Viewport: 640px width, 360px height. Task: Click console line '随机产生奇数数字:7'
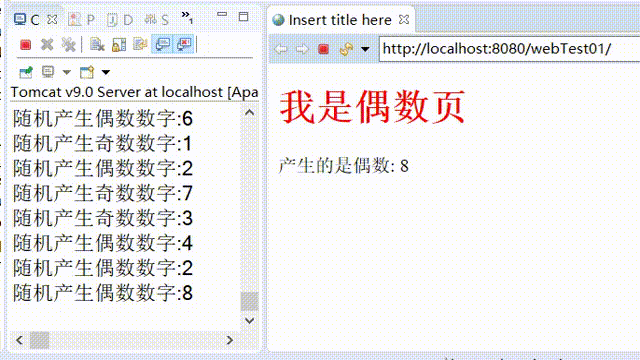click(x=103, y=193)
